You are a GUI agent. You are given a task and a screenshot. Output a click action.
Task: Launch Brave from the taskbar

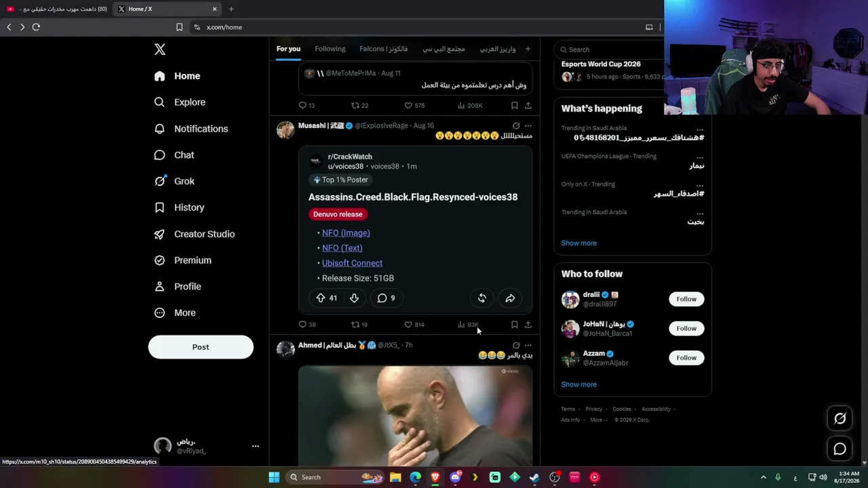(435, 477)
